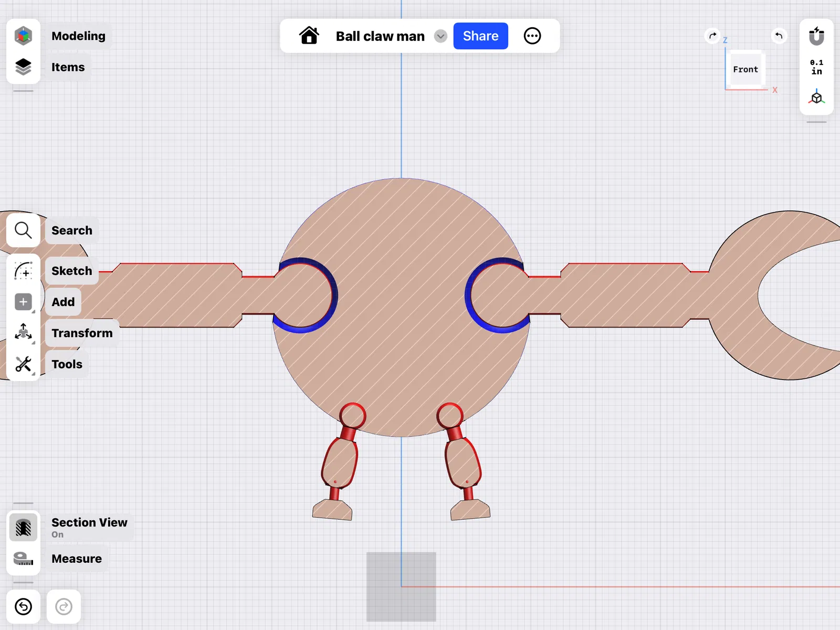Open the Add menu plus icon
The height and width of the screenshot is (630, 840).
[23, 302]
